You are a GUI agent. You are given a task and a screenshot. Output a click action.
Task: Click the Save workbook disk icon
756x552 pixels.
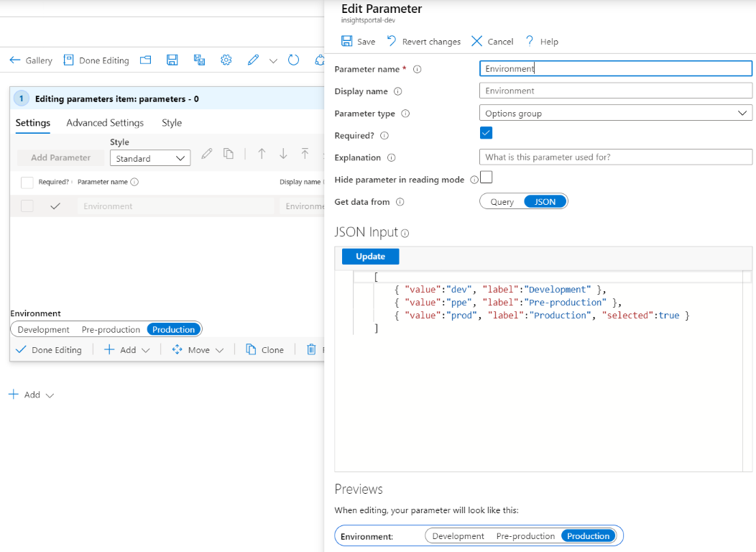pos(172,60)
